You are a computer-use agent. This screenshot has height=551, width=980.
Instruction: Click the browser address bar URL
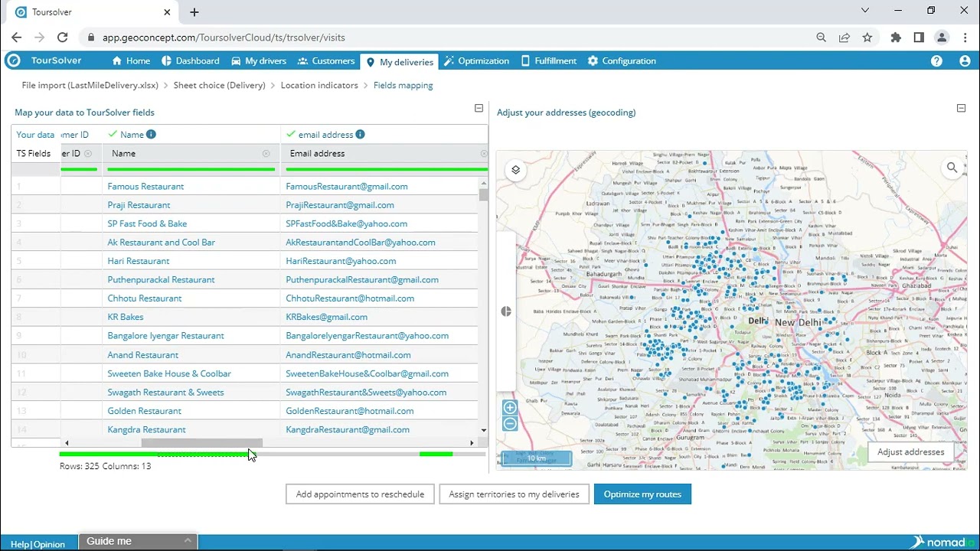224,37
